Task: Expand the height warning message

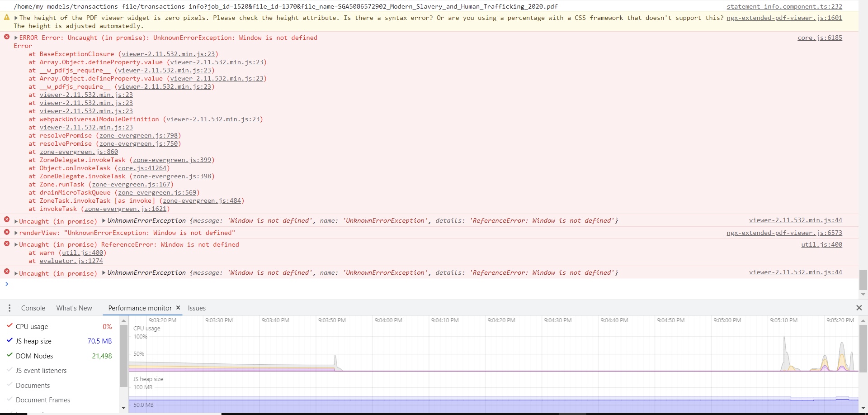Action: click(15, 18)
